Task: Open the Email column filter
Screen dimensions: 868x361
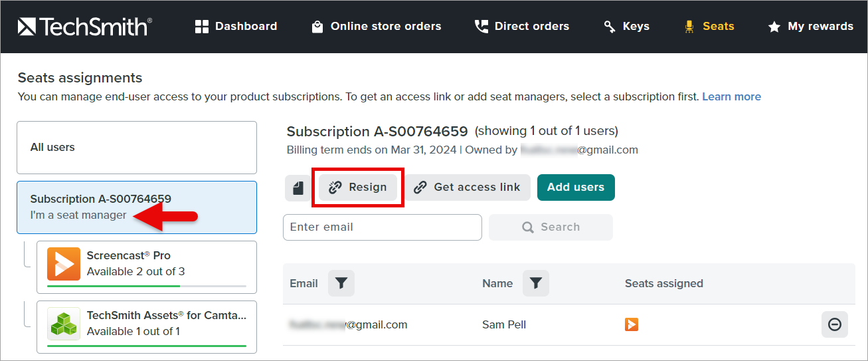Action: click(x=341, y=283)
